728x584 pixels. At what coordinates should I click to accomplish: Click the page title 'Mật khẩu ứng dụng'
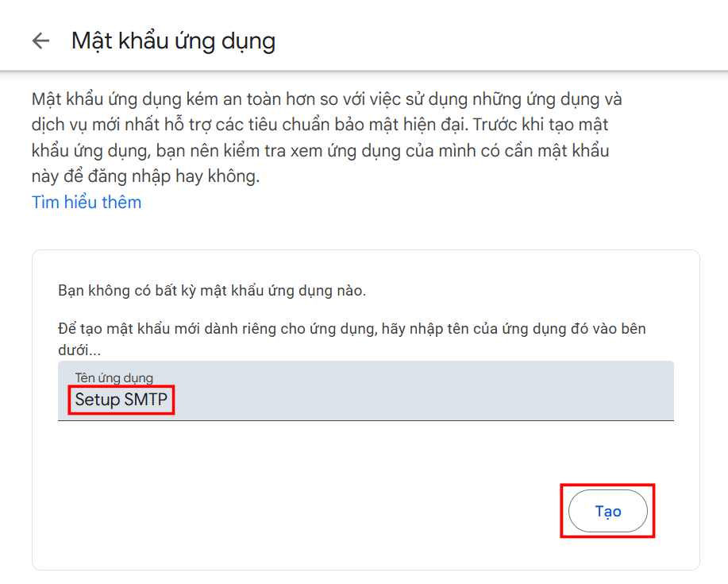coord(173,40)
